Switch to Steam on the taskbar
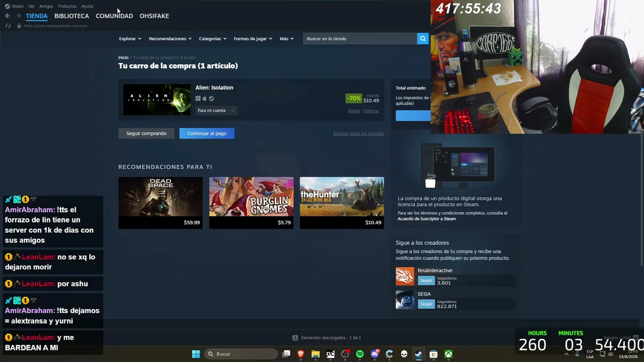 point(419,354)
